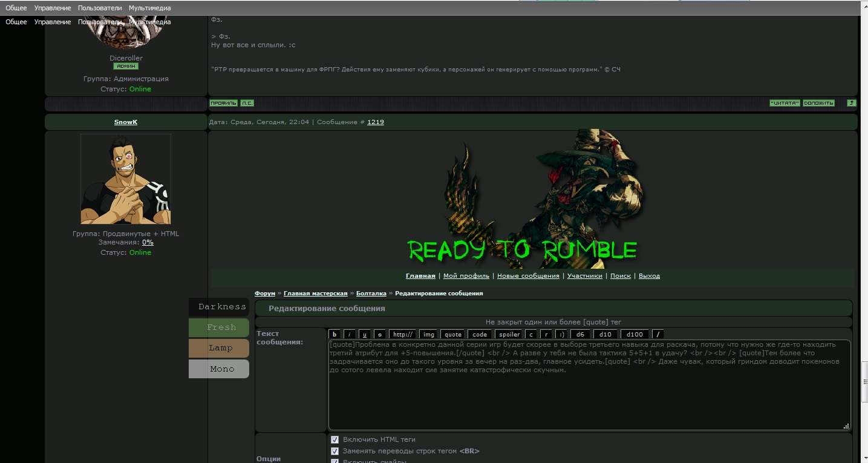Jump to page top with the up-arrow icon
The height and width of the screenshot is (463, 868).
pos(852,103)
